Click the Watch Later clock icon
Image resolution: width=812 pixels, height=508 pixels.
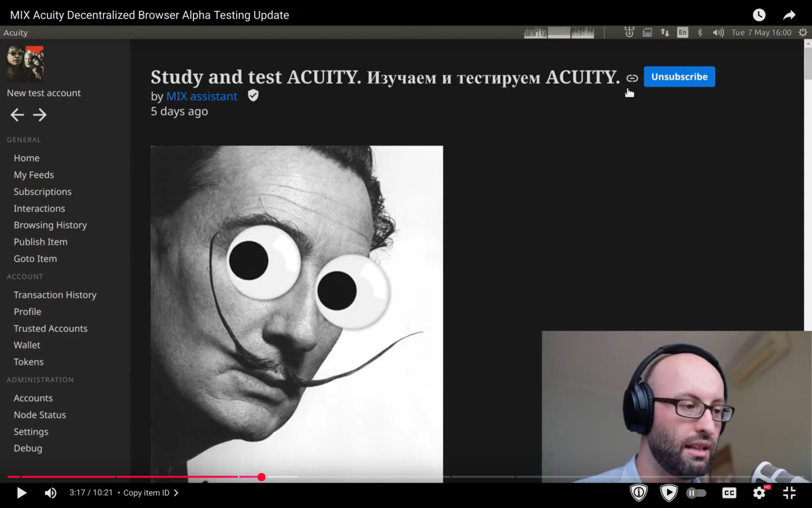click(759, 15)
